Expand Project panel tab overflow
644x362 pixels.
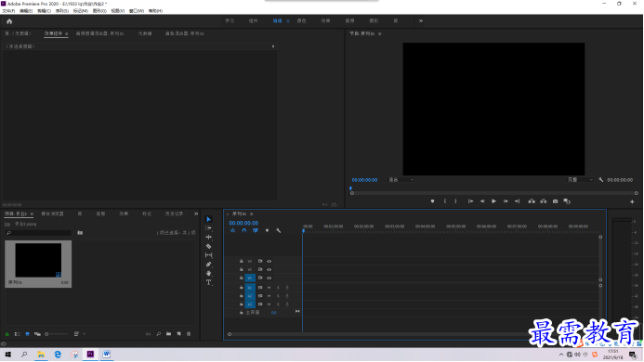coord(196,213)
